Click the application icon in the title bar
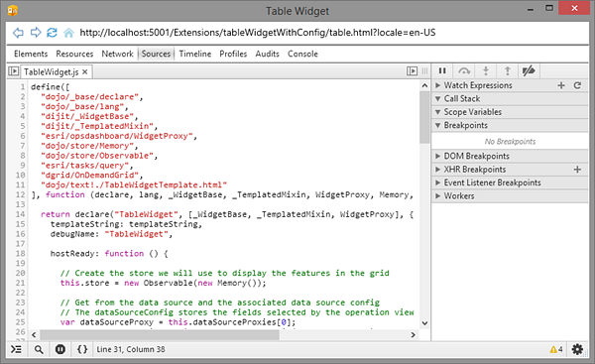595x364 pixels. [x=13, y=10]
